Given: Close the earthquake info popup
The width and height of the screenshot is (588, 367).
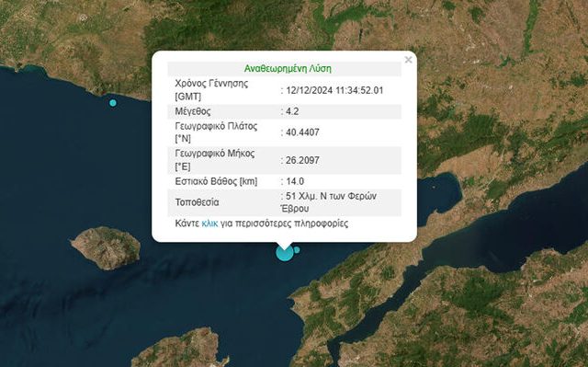Looking at the screenshot, I should [408, 60].
